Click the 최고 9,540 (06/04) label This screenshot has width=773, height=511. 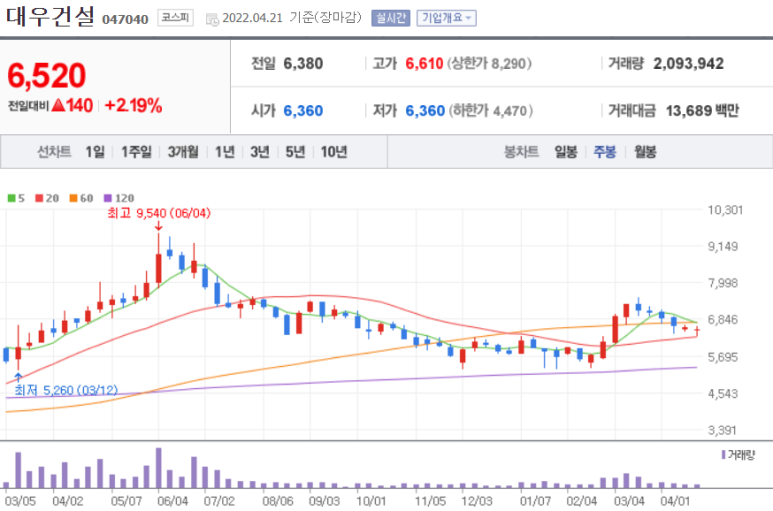point(159,212)
